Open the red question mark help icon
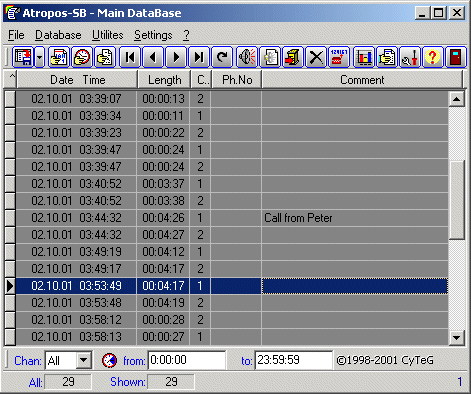Image resolution: width=471 pixels, height=394 pixels. coord(433,57)
